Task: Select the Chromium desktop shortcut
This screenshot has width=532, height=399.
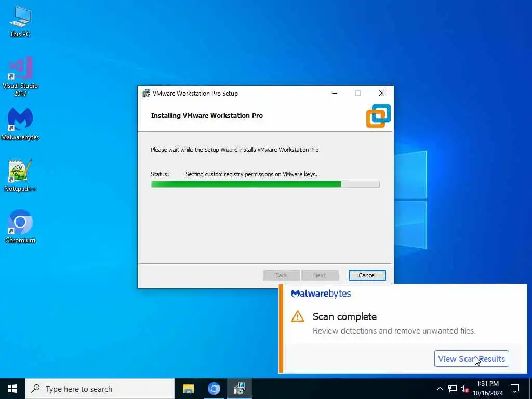Action: click(20, 227)
